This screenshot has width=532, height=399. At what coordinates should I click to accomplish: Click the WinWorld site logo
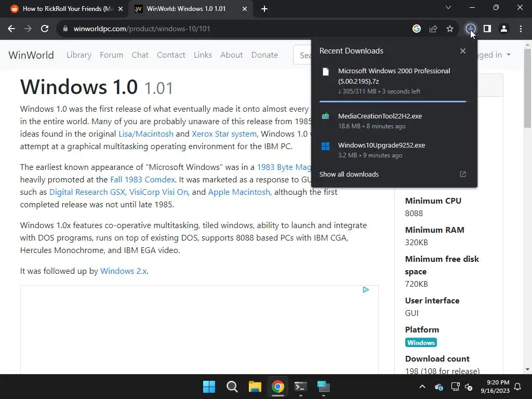pos(31,55)
